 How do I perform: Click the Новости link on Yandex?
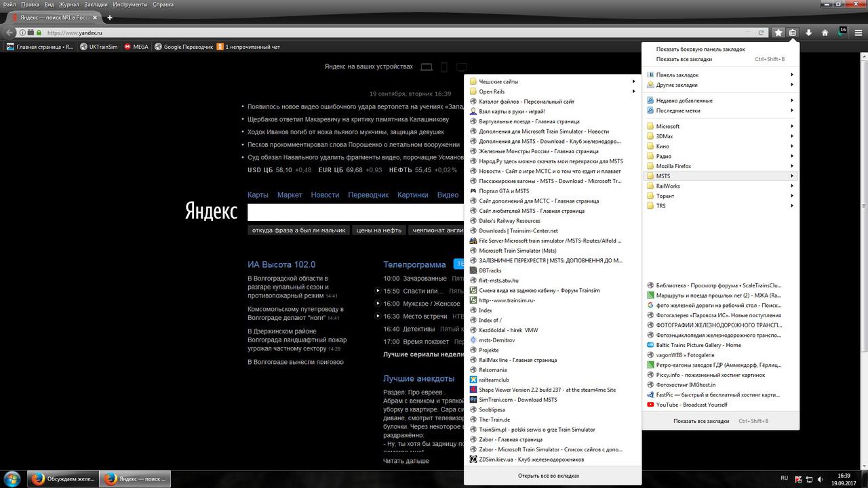(x=325, y=195)
